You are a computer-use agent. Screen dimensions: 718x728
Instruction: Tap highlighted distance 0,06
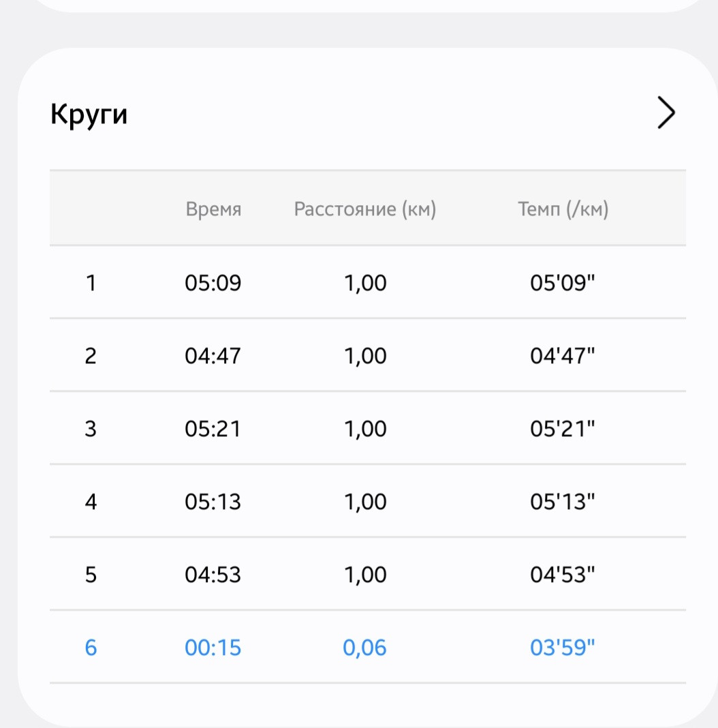click(365, 647)
